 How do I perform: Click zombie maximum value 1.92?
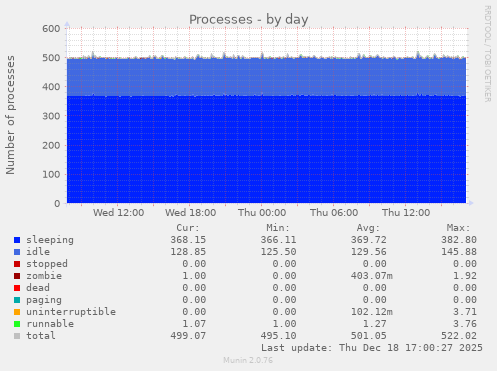point(465,276)
